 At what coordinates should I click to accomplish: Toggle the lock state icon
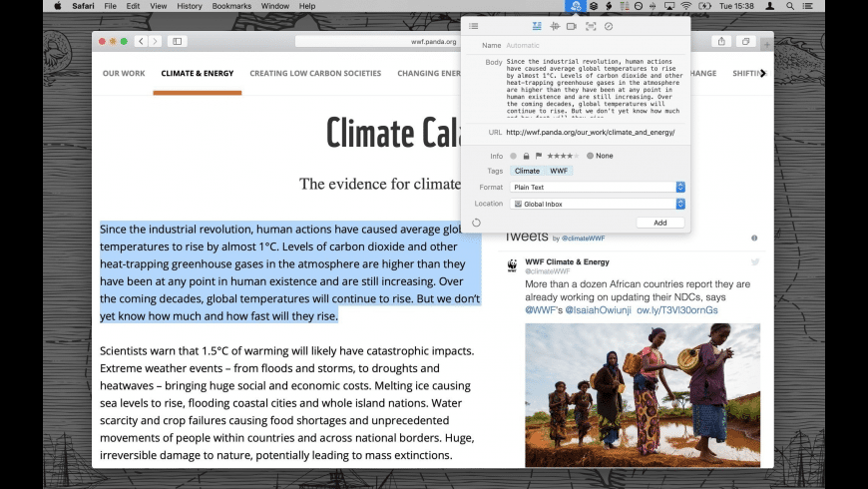(x=526, y=156)
